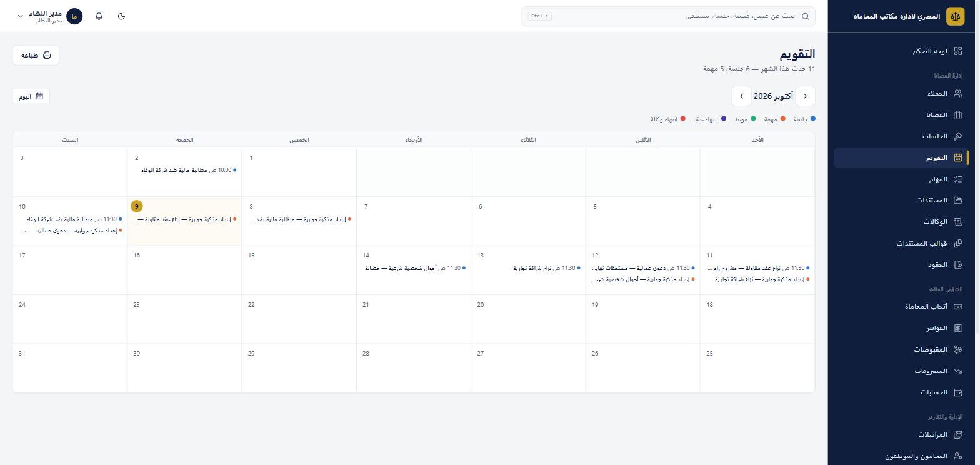Screen dimensions: 980x465
Task: Go to next month using the chevron right of أكتوبر 2026
Action: [x=806, y=96]
